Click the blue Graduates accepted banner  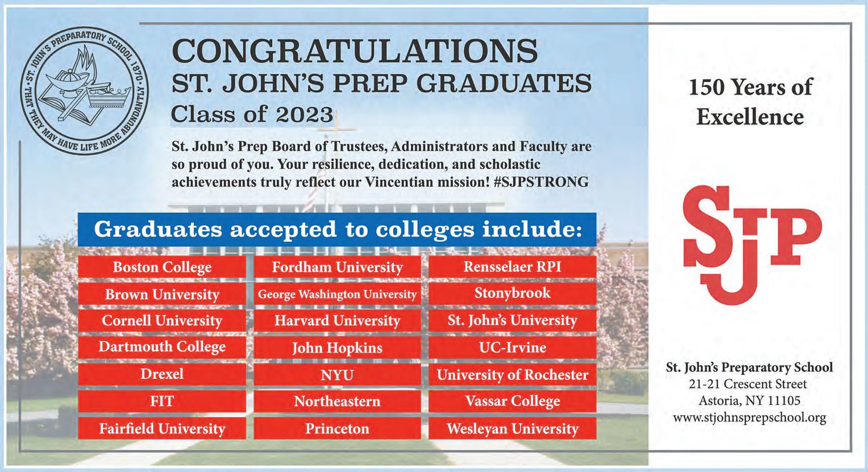coord(337,230)
